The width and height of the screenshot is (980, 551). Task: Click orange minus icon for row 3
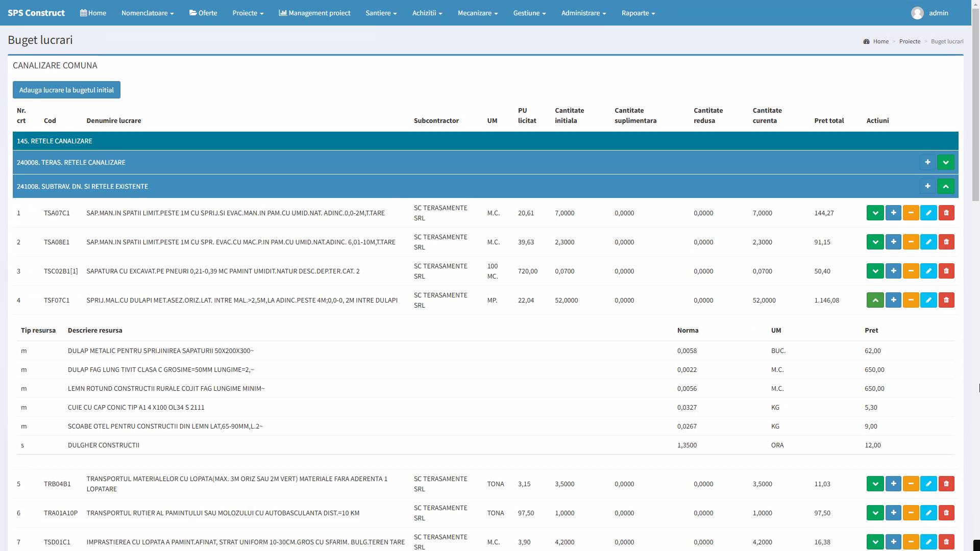coord(911,271)
